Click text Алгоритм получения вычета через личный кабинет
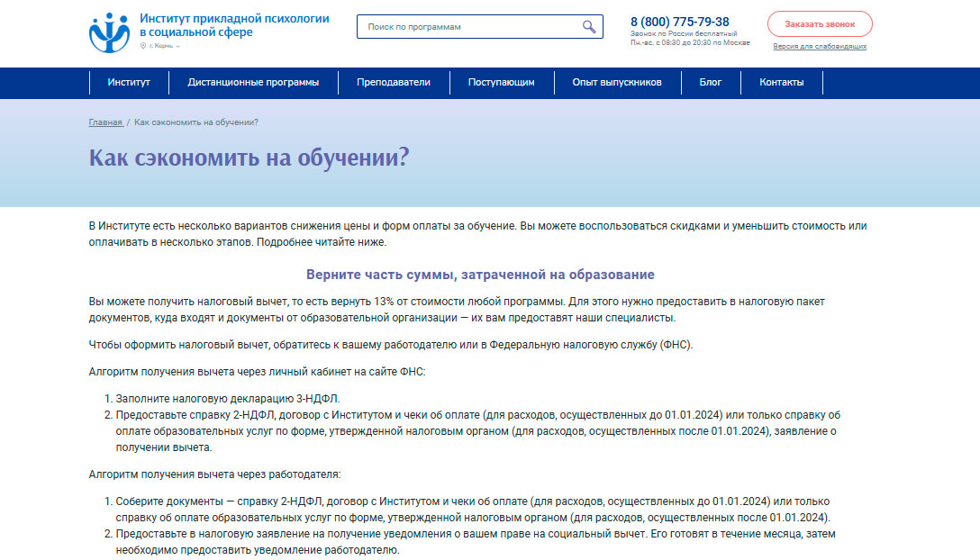Screen dimensions: 980x560 click(257, 372)
